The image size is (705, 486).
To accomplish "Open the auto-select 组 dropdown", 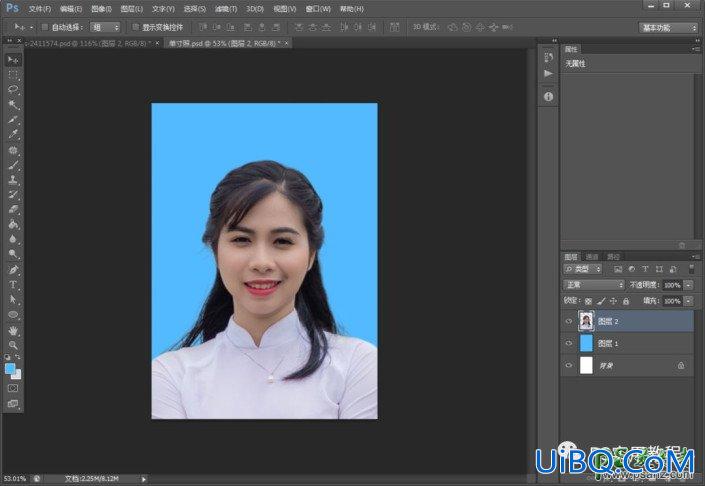I will [x=105, y=27].
